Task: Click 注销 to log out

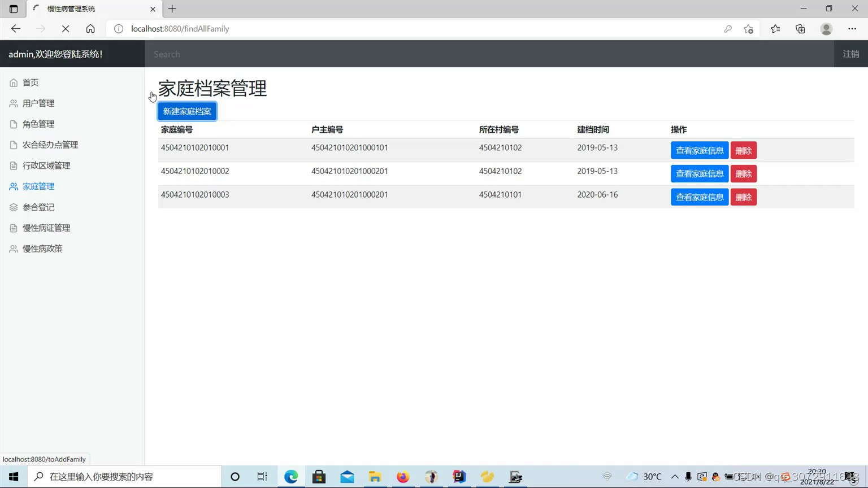Action: 851,54
